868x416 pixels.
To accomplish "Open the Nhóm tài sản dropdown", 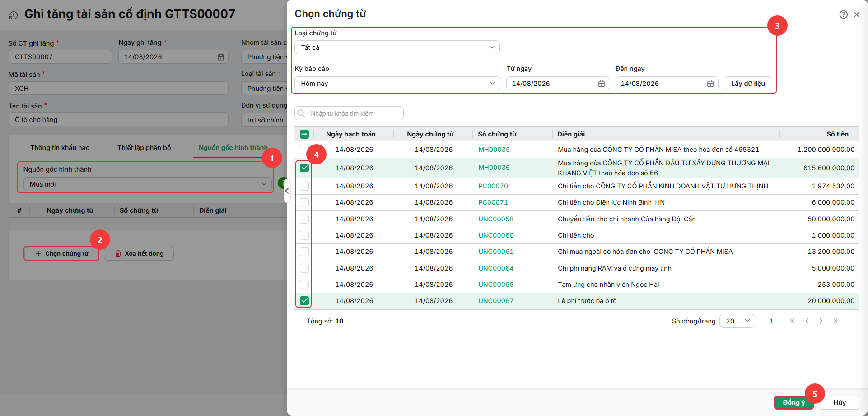I will (x=264, y=57).
